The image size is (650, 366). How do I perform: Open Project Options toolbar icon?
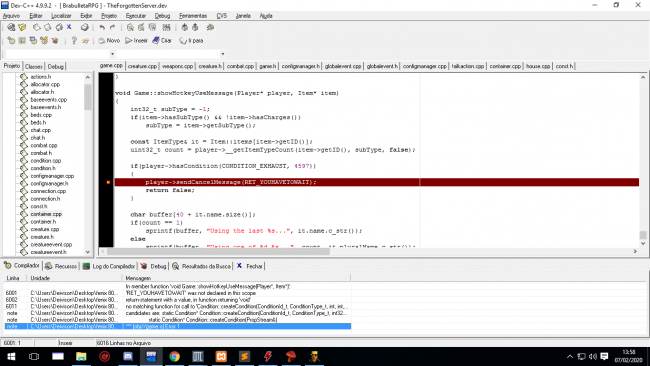[211, 27]
